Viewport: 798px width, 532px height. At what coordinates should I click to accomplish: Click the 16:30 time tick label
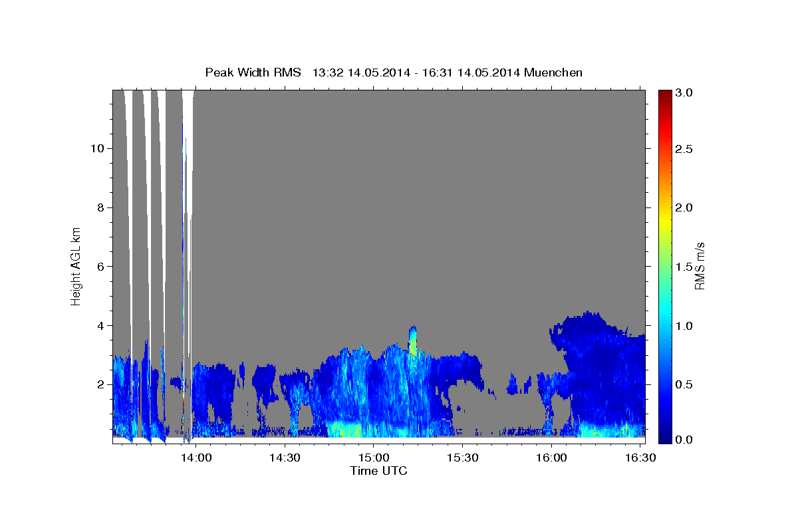click(640, 458)
